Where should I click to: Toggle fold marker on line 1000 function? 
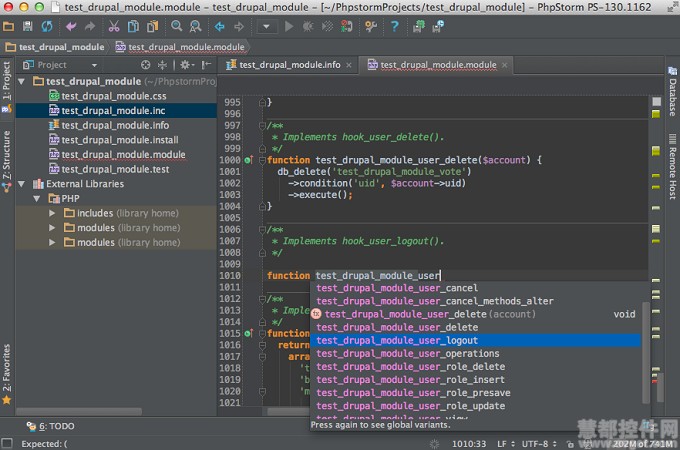point(262,160)
